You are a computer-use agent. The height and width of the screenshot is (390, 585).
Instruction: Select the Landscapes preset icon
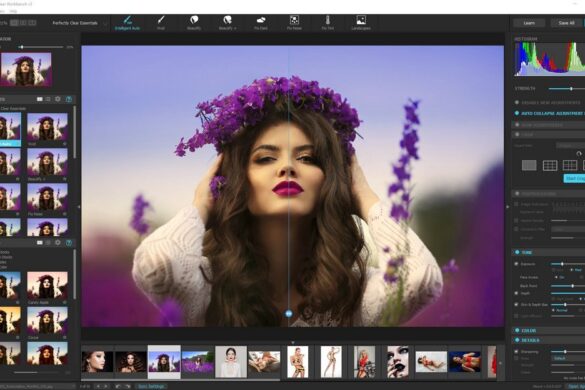tap(361, 20)
